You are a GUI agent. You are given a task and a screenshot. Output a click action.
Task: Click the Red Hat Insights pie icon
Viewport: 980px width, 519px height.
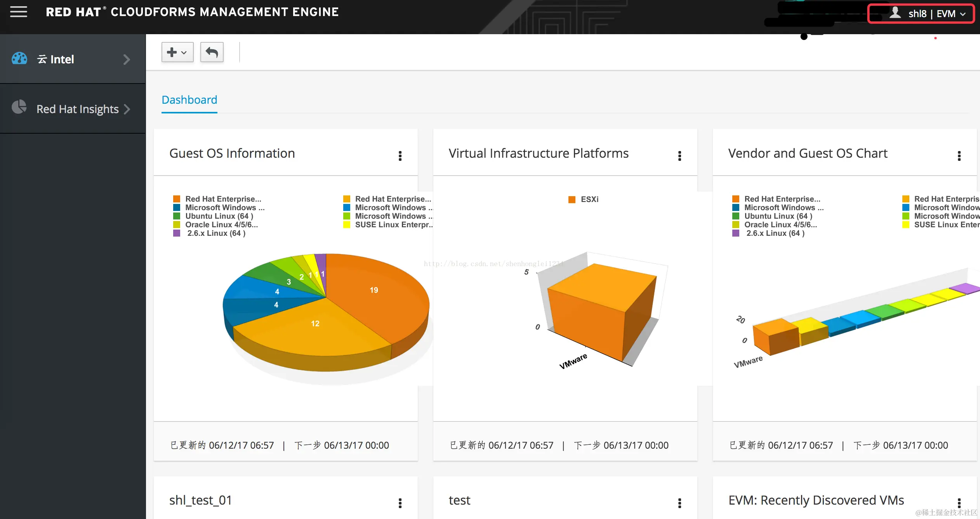19,107
